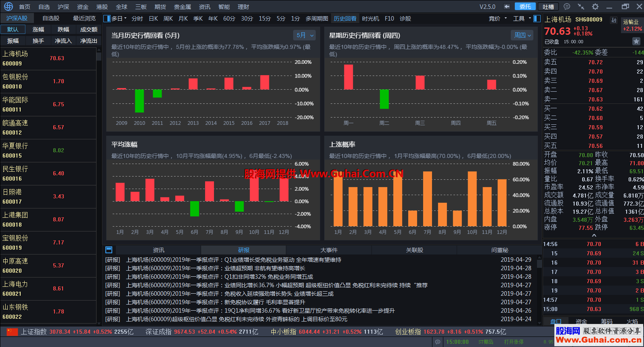The height and width of the screenshot is (347, 644).
Task: Switch to 自选股 list tab
Action: pos(51,18)
